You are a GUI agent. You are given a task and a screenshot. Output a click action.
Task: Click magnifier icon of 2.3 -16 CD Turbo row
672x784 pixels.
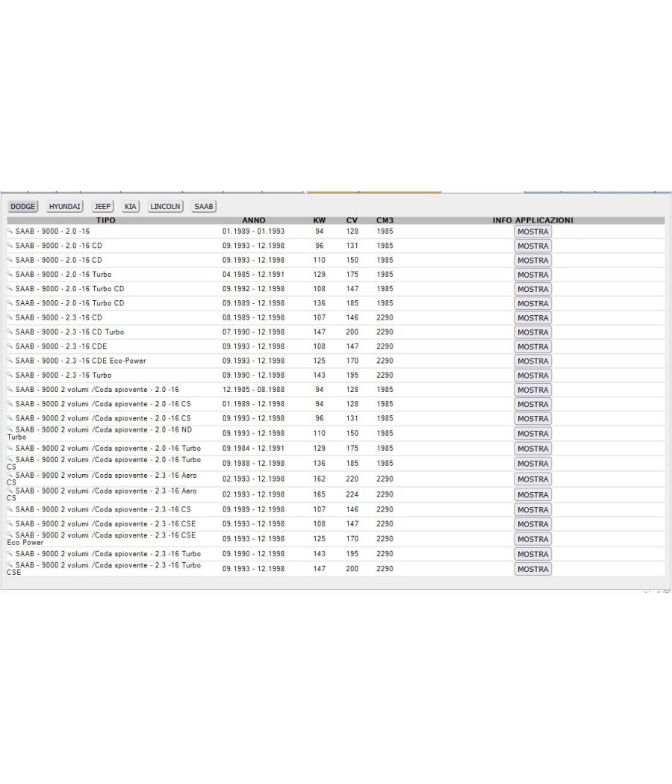pyautogui.click(x=10, y=332)
